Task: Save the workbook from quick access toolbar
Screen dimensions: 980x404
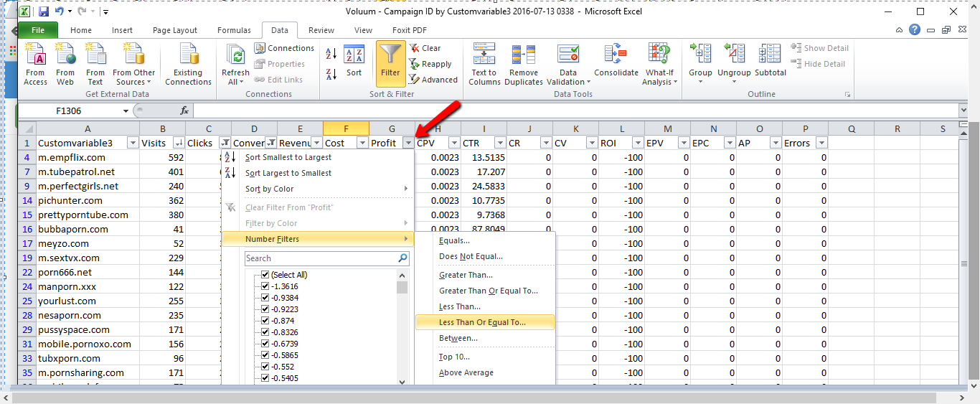Action: (x=44, y=11)
